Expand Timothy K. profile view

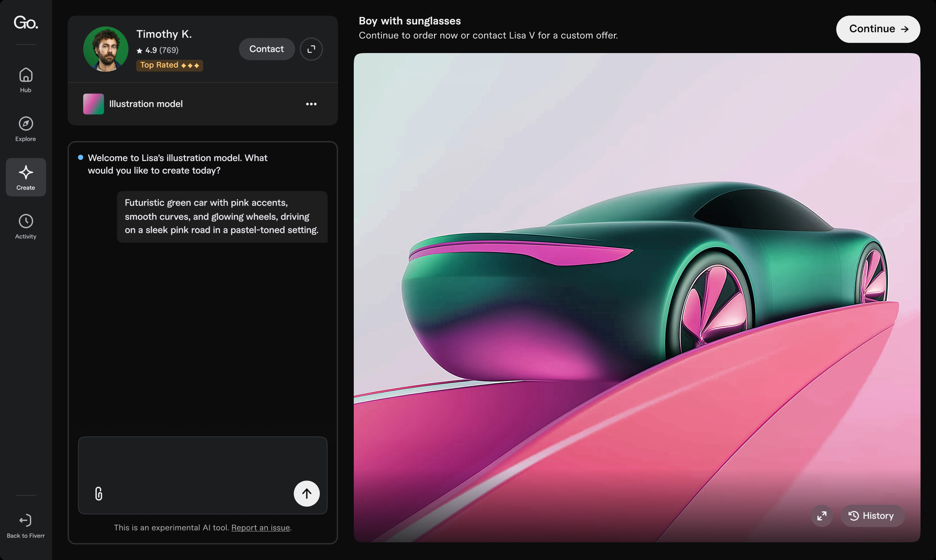pyautogui.click(x=311, y=49)
